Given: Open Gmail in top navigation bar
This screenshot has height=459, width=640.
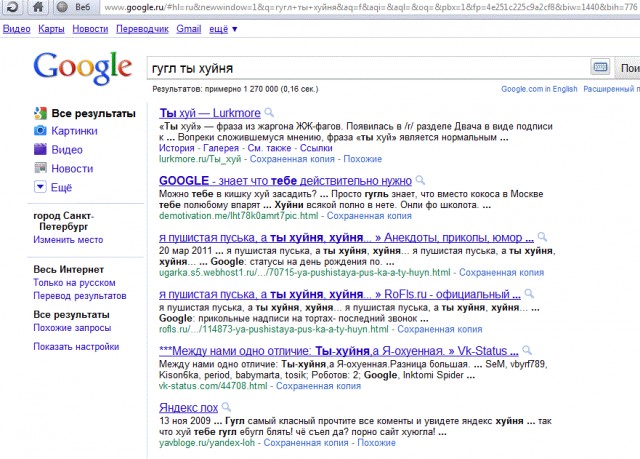Looking at the screenshot, I should click(x=189, y=29).
